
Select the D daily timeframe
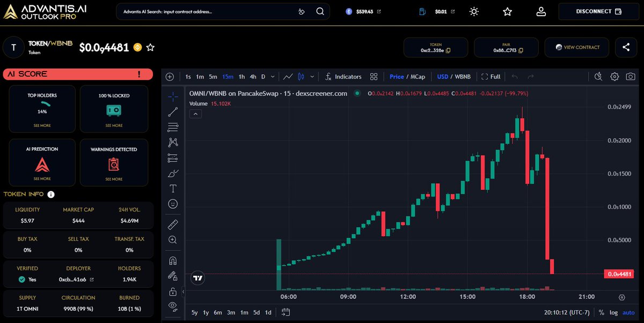point(264,77)
